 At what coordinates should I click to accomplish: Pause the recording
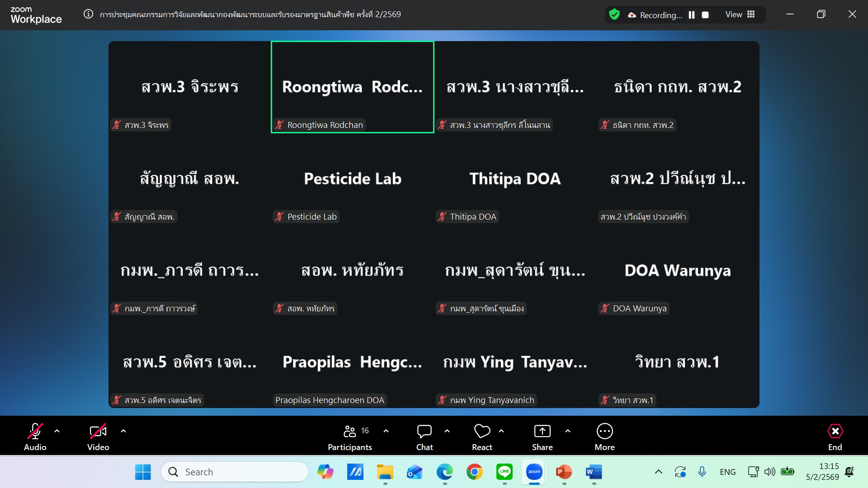pos(692,15)
